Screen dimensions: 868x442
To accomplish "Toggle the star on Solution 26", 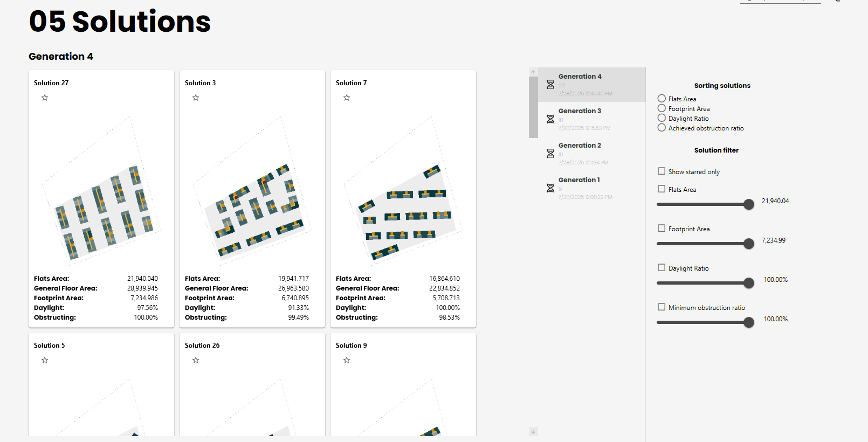I will (196, 360).
